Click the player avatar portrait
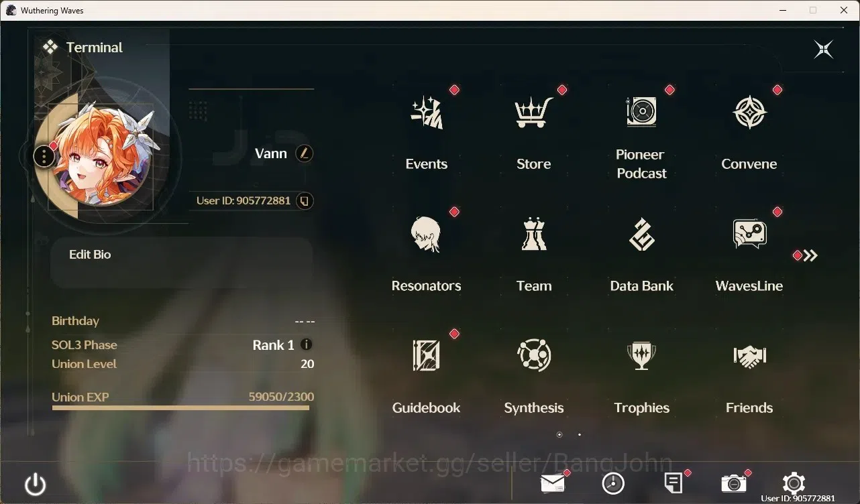The image size is (860, 504). pos(102,158)
